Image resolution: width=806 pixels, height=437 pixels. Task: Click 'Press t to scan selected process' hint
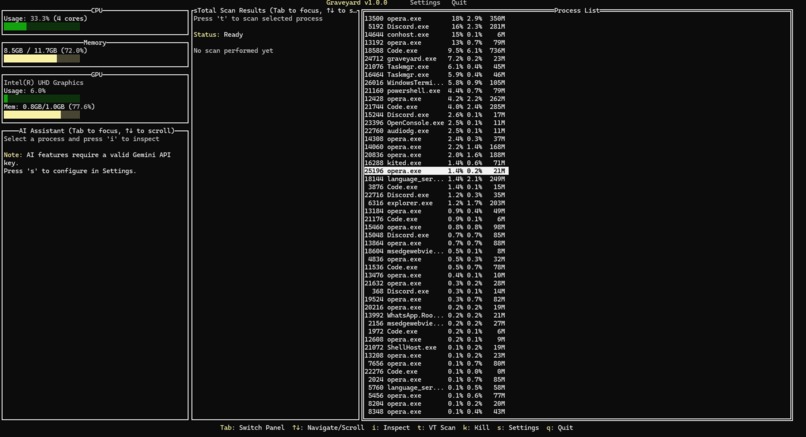258,19
